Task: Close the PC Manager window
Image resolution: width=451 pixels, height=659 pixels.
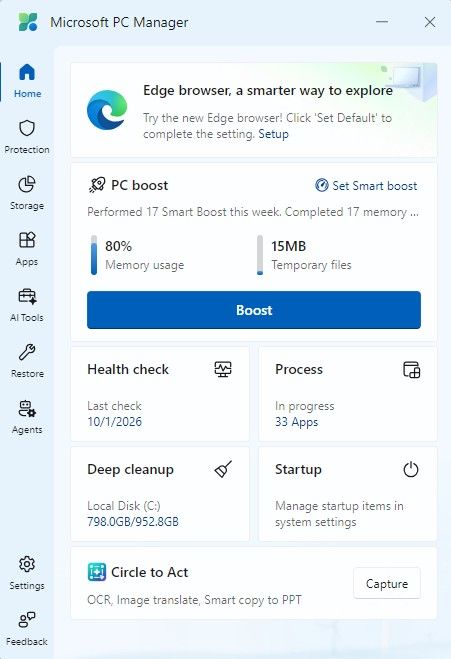Action: pyautogui.click(x=430, y=22)
